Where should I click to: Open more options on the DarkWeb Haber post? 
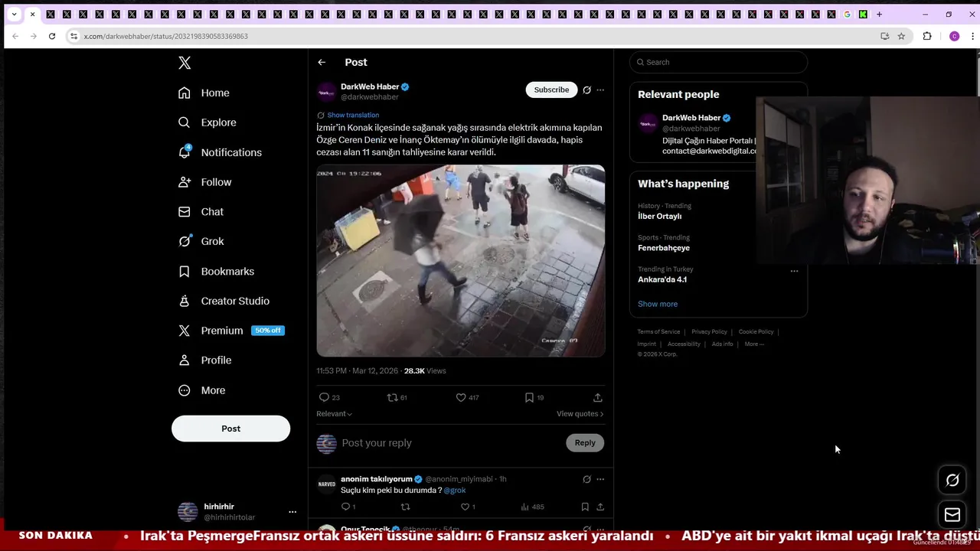tap(600, 90)
